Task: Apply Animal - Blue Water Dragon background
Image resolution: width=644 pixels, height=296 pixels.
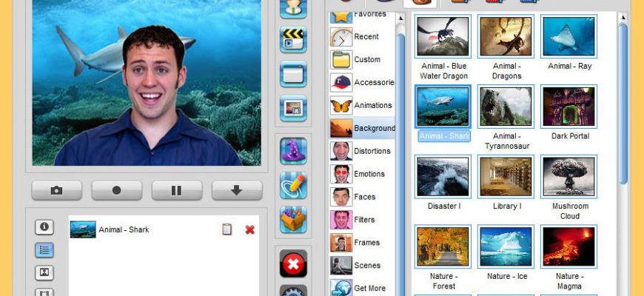Action: point(443,36)
